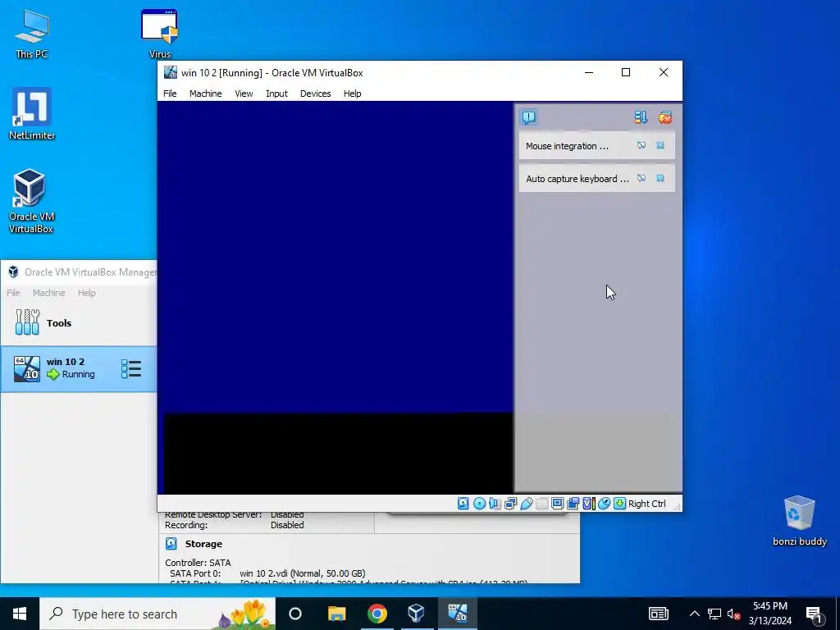Switch to VirtualBox Manager taskbar icon
Image resolution: width=840 pixels, height=630 pixels.
[416, 614]
